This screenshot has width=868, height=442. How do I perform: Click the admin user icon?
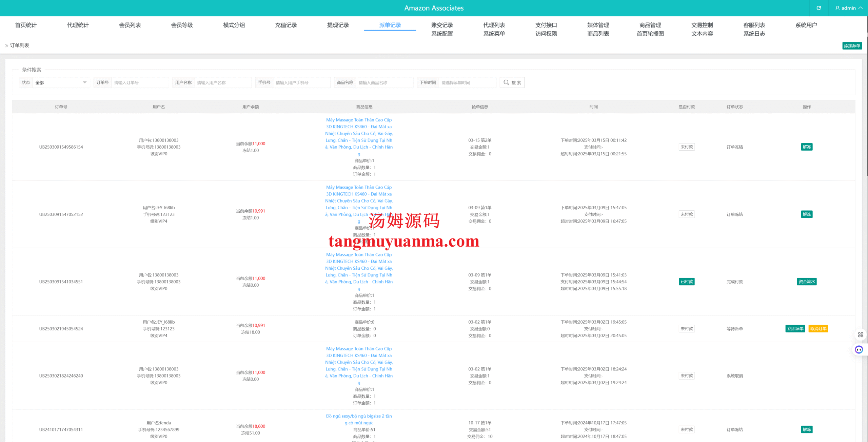[x=837, y=8]
